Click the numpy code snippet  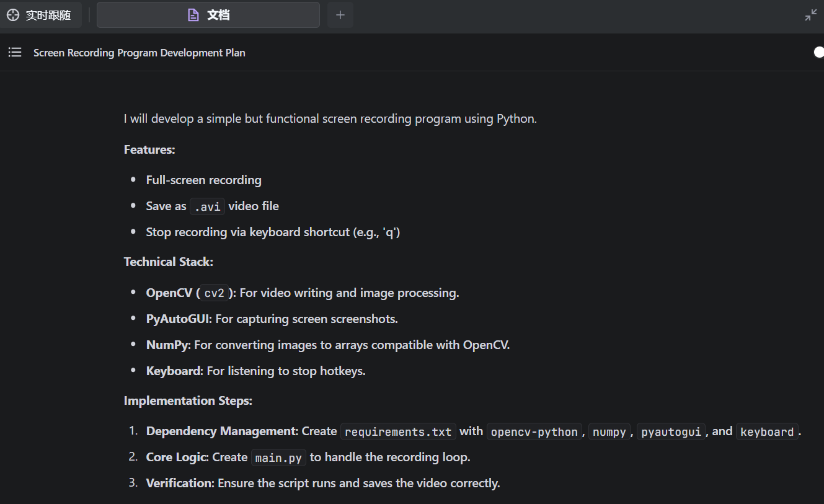pos(609,432)
